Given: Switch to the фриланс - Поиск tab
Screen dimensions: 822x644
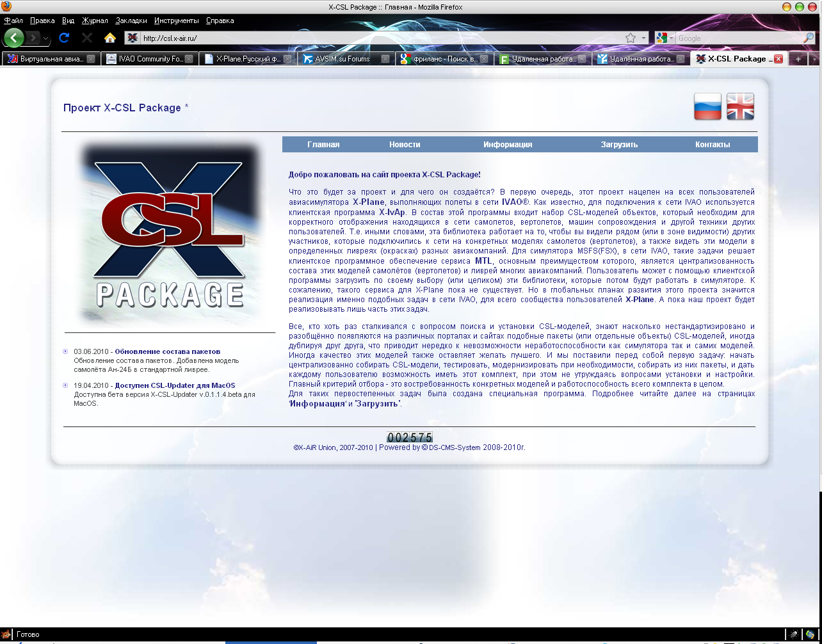Looking at the screenshot, I should click(x=444, y=59).
